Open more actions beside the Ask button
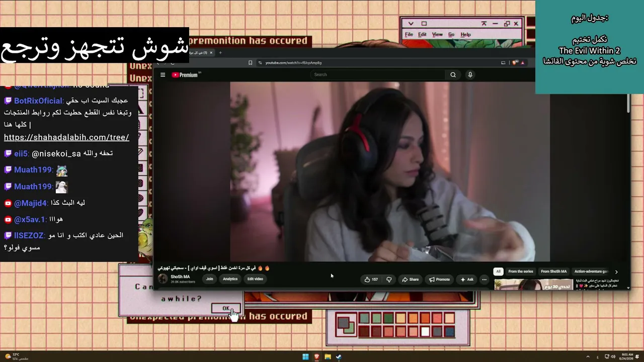 point(484,280)
